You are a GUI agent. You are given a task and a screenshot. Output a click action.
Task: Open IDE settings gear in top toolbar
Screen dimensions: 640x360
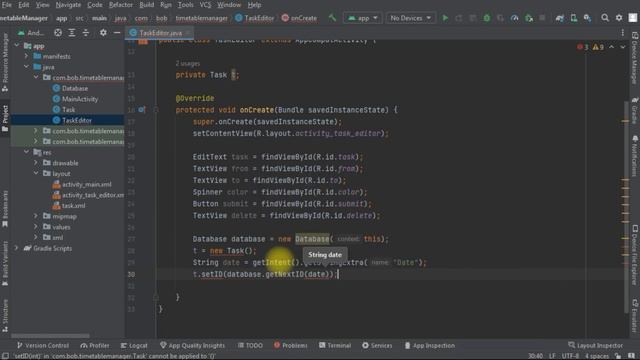[x=619, y=18]
